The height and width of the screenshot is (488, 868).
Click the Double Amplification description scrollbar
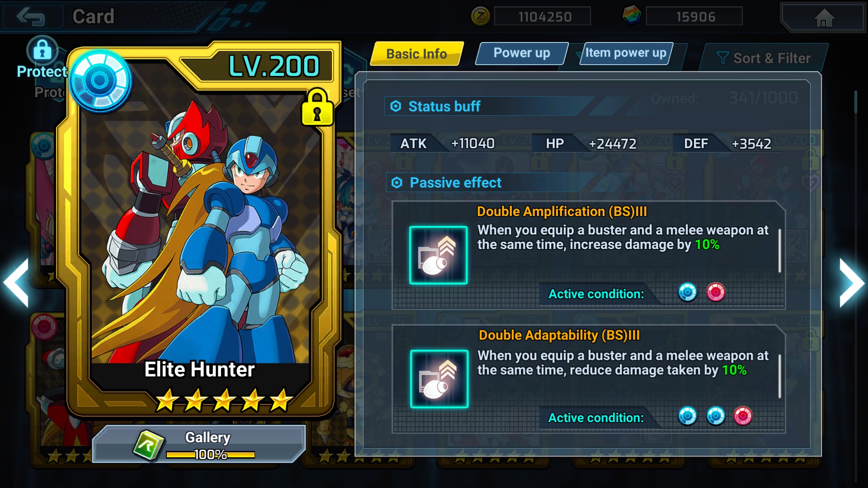point(780,251)
